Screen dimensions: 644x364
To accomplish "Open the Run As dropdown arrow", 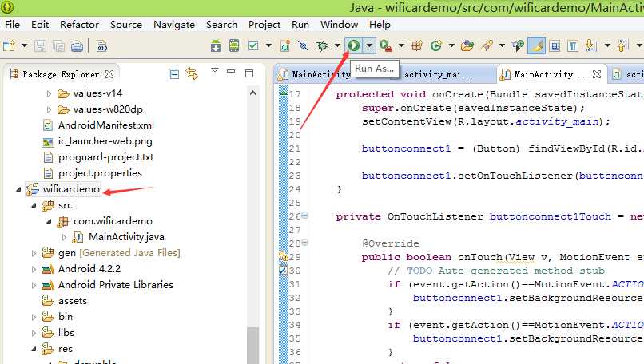I will point(369,45).
